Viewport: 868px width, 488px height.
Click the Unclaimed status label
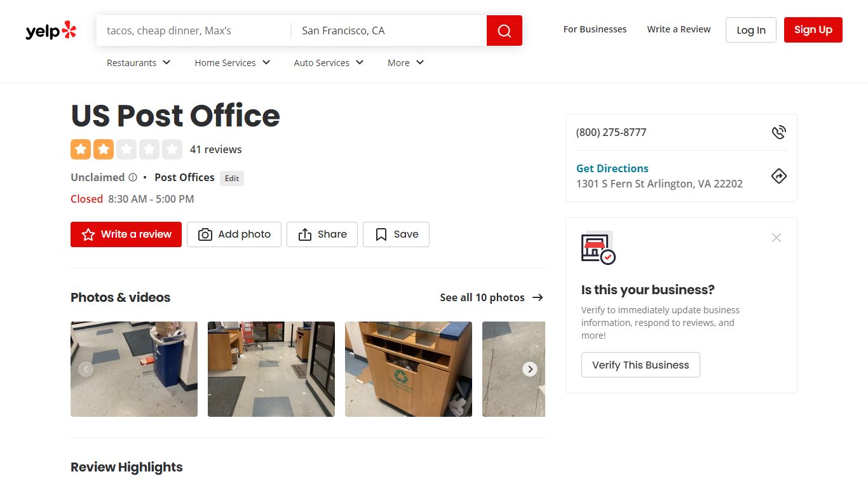(x=98, y=177)
